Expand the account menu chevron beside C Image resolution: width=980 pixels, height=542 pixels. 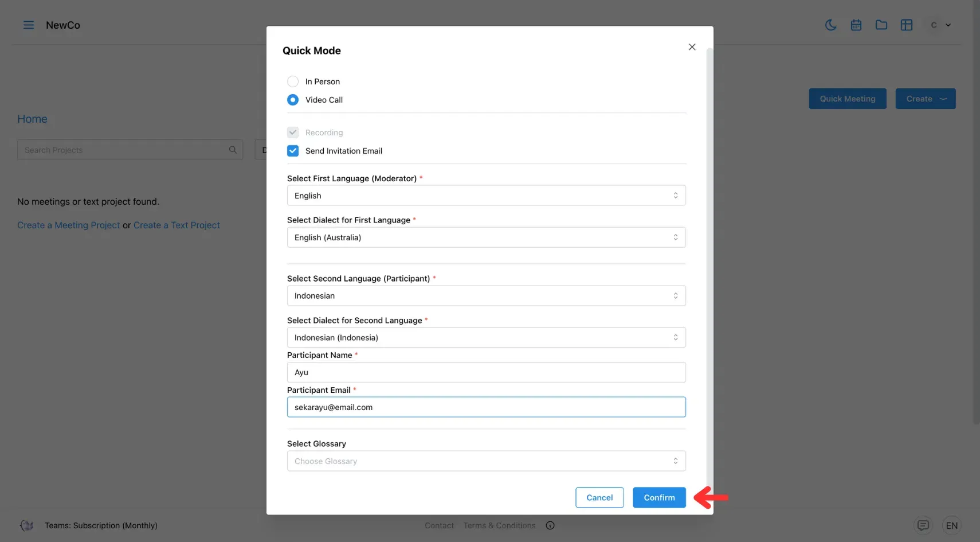pos(948,25)
